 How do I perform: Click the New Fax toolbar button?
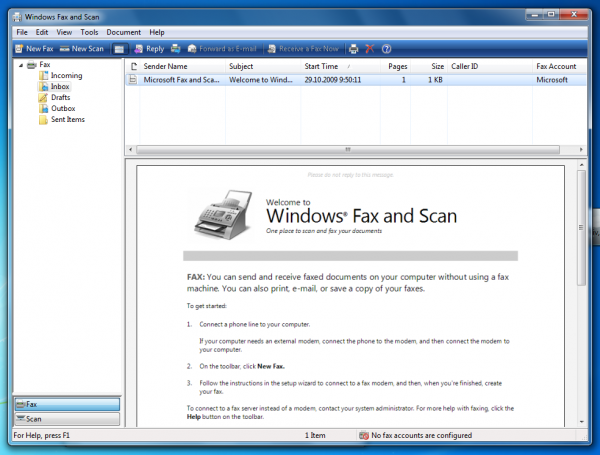tap(34, 49)
